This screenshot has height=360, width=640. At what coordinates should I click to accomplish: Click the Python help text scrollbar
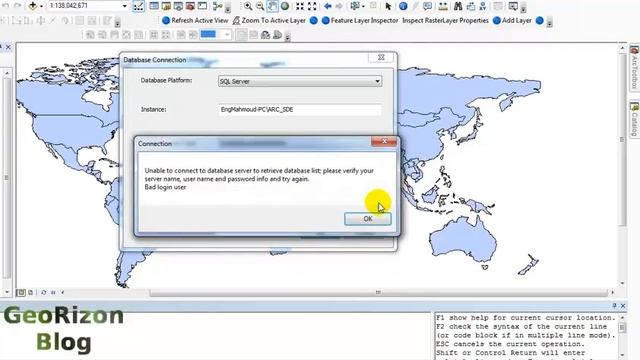(622, 328)
